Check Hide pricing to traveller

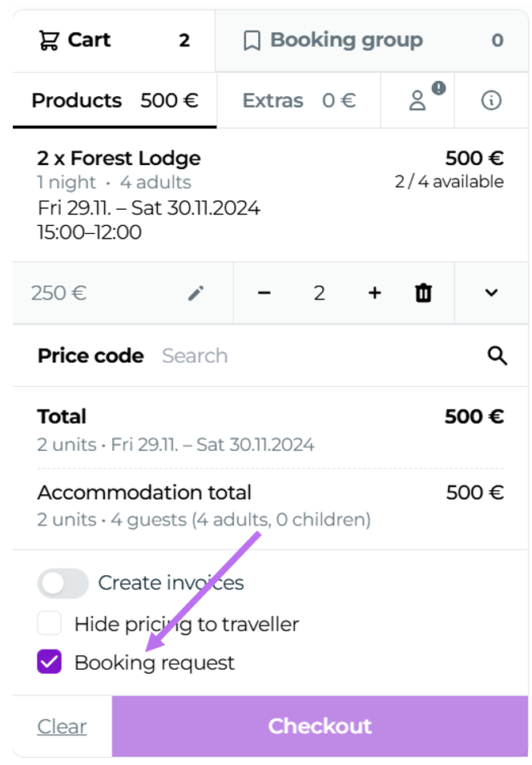[x=50, y=623]
